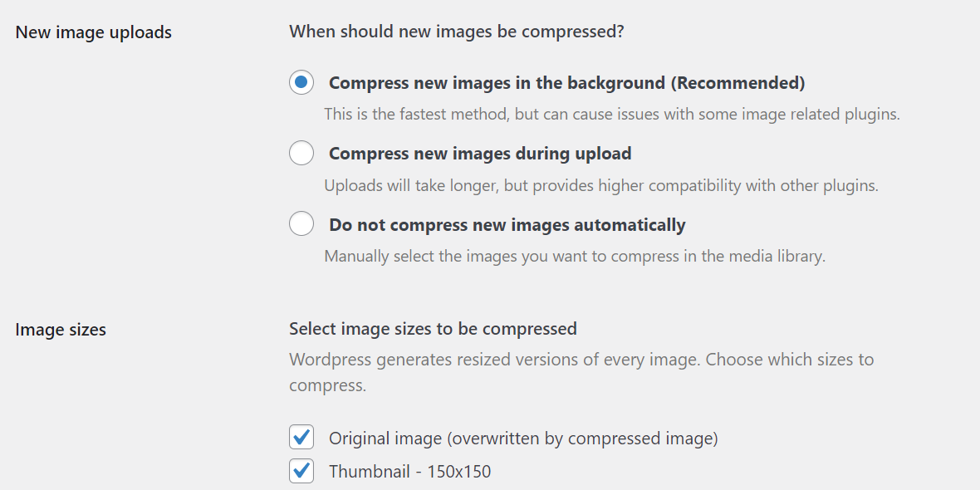Enable the do not compress automatically radio
Screen dimensions: 980x490
301,224
